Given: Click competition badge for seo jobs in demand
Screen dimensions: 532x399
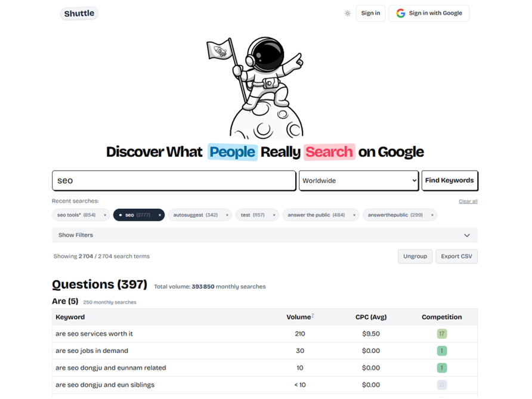Looking at the screenshot, I should tap(442, 351).
